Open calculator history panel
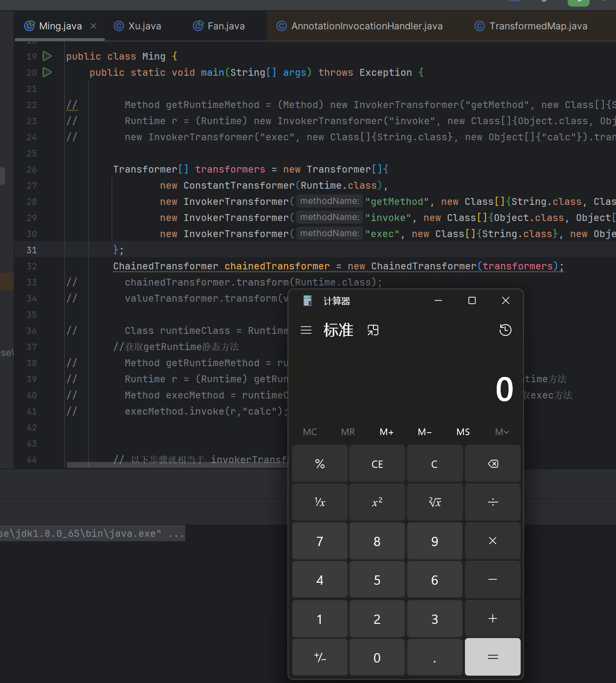 [x=505, y=330]
